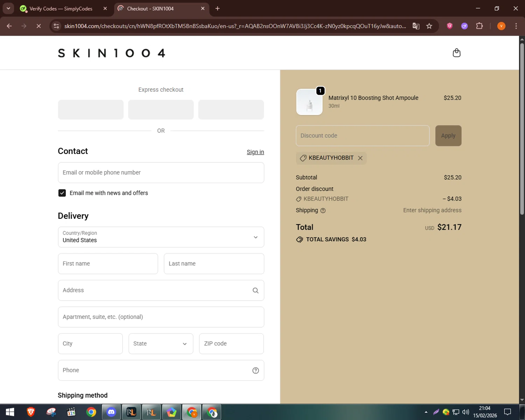The width and height of the screenshot is (525, 420).
Task: Click the browser address bar URL
Action: [235, 26]
